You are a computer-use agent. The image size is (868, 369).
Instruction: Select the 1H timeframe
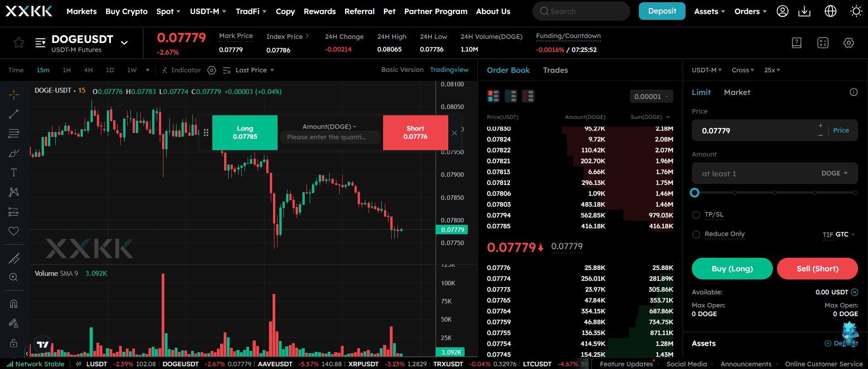(x=67, y=70)
